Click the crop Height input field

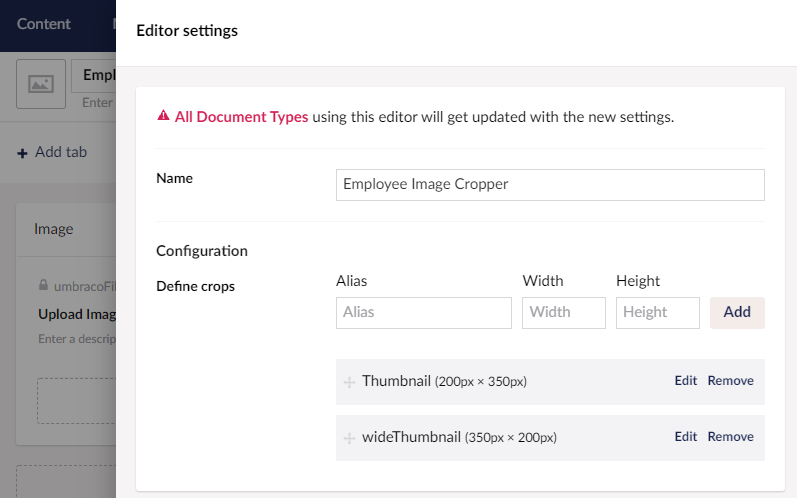657,312
